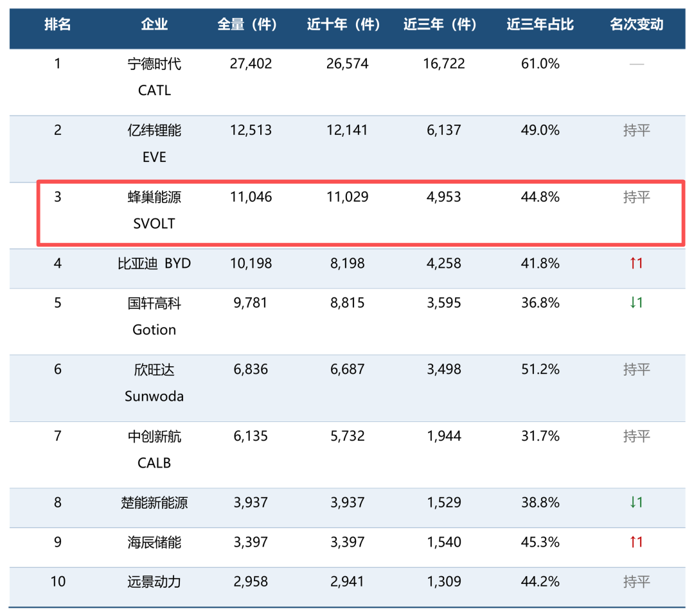The image size is (694, 616).
Task: Click the 排名 column header
Action: [x=58, y=24]
